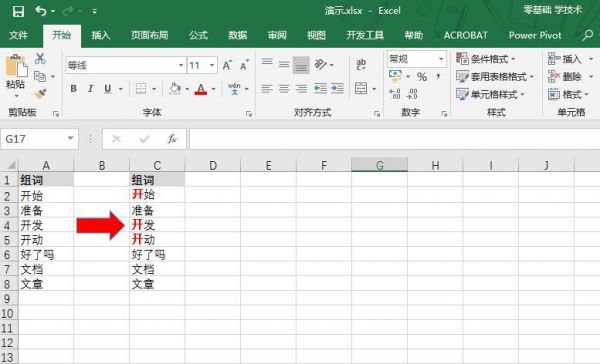Click the Align Left icon

267,89
